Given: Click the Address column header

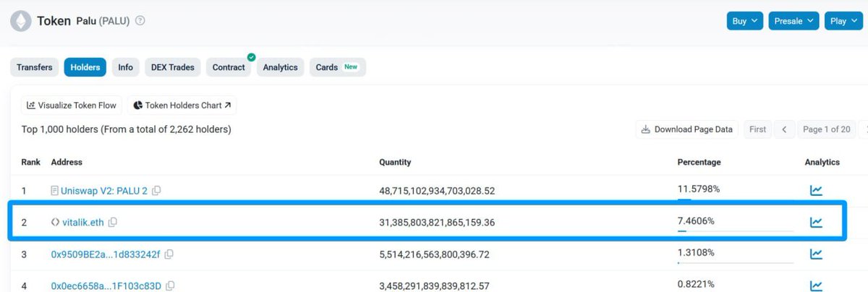Looking at the screenshot, I should coord(67,162).
